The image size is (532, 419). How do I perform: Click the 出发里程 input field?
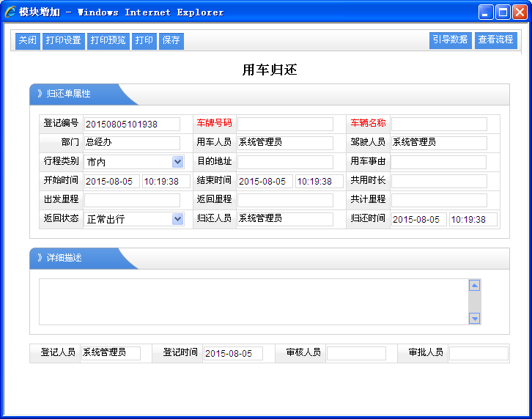132,200
